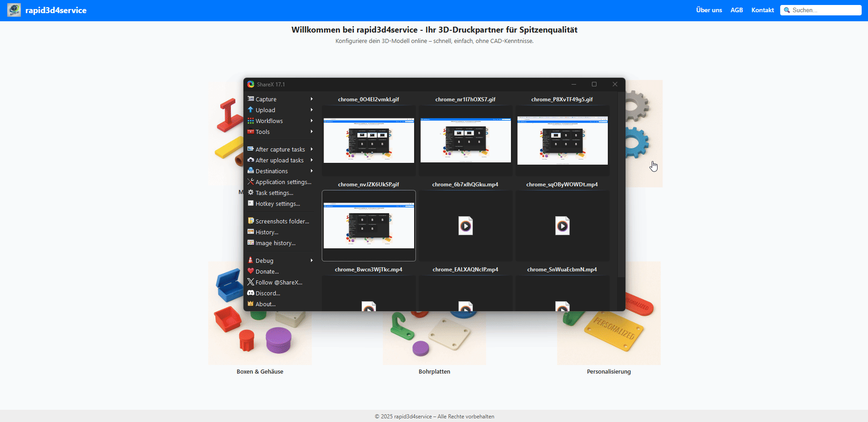Click the Suchen... search field

pos(820,10)
